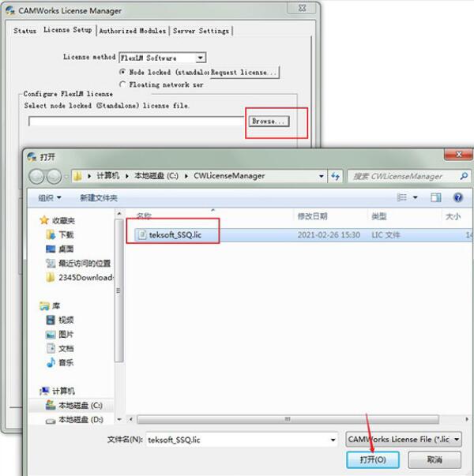
Task: Click the 文件名 filename input field
Action: [x=242, y=440]
